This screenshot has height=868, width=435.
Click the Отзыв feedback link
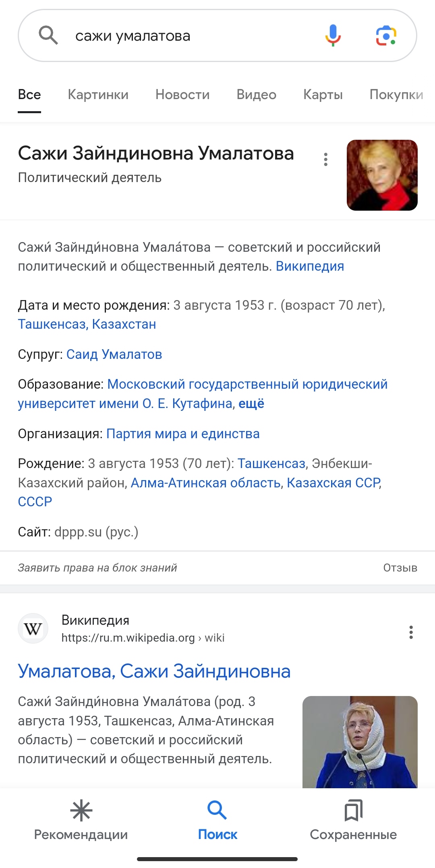click(400, 568)
